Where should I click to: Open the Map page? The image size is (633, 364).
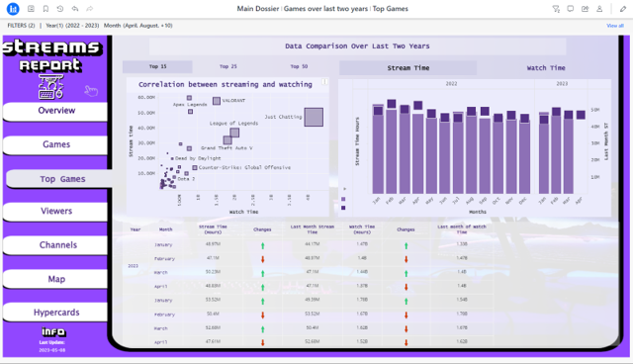point(55,279)
